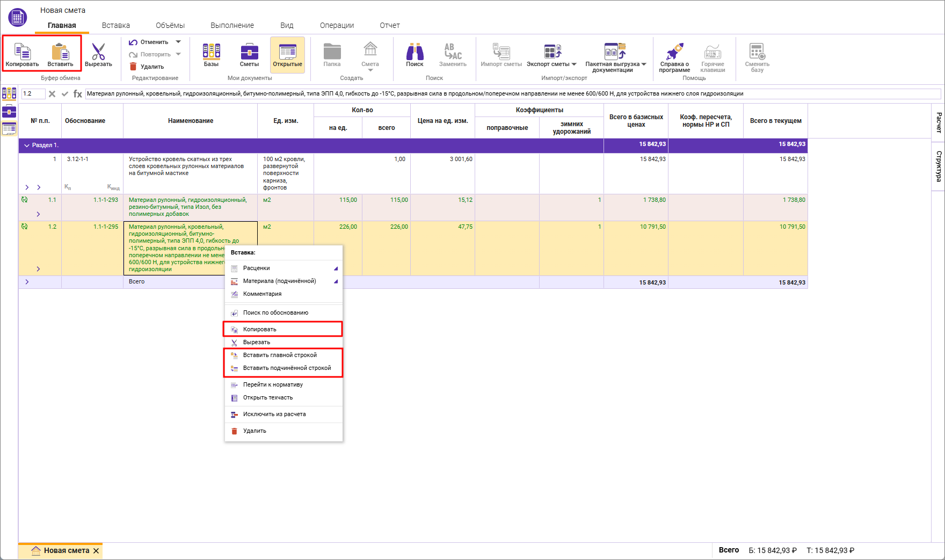Select Исключить из расчета menu entry
The height and width of the screenshot is (560, 945).
(274, 414)
